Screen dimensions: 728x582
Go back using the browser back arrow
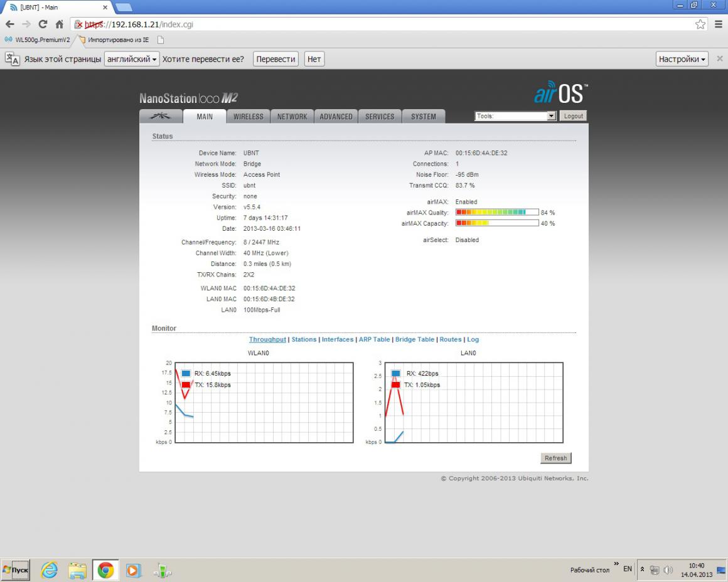pyautogui.click(x=10, y=24)
